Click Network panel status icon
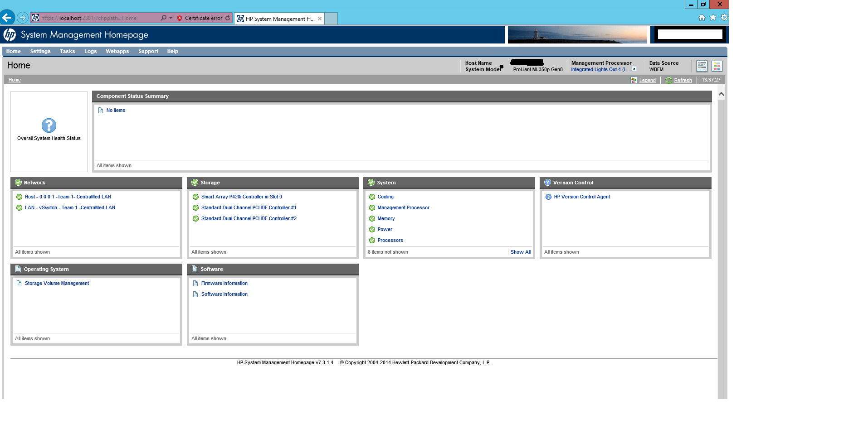Screen dimensions: 868x424 tap(19, 183)
